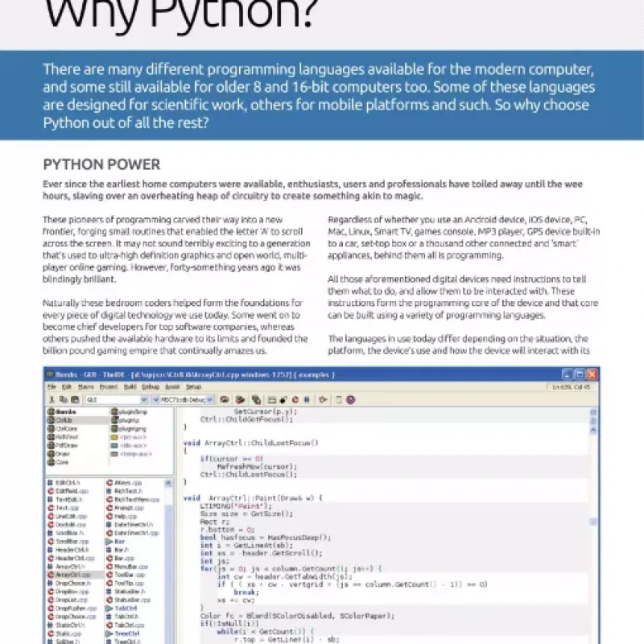The height and width of the screenshot is (644, 644).
Task: Open the File menu in TheIDE
Action: tap(52, 387)
